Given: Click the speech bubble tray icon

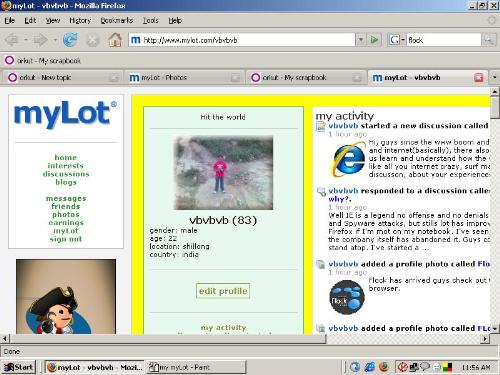Looking at the screenshot, I should (x=425, y=367).
